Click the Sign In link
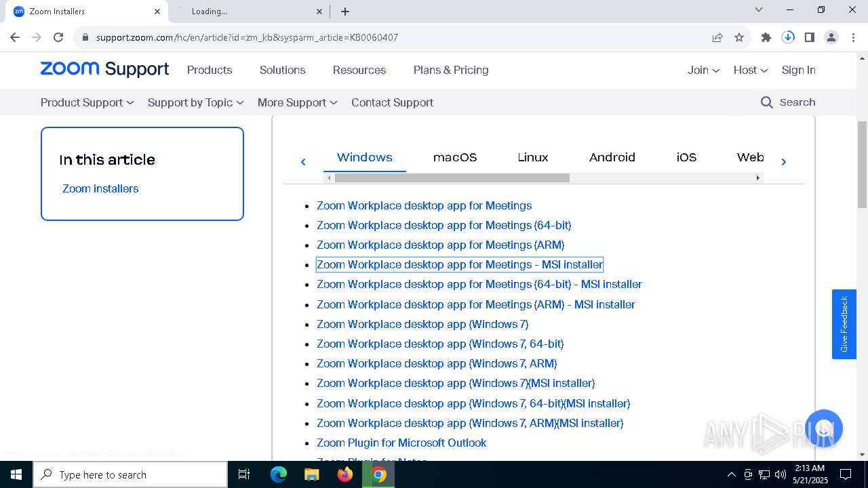This screenshot has height=488, width=868. (798, 70)
